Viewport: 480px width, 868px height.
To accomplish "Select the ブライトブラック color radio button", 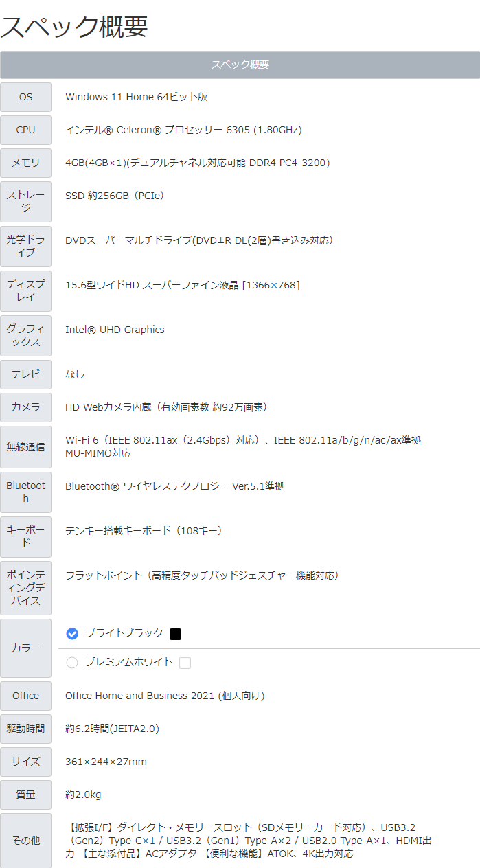I will pos(72,634).
